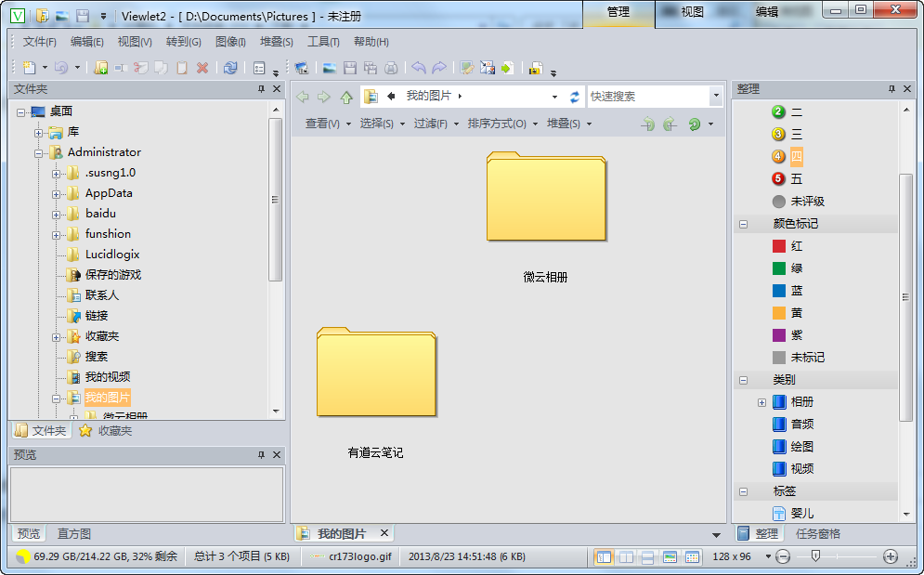This screenshot has height=575, width=924.
Task: Open the 过滤(F) dropdown
Action: tap(436, 124)
